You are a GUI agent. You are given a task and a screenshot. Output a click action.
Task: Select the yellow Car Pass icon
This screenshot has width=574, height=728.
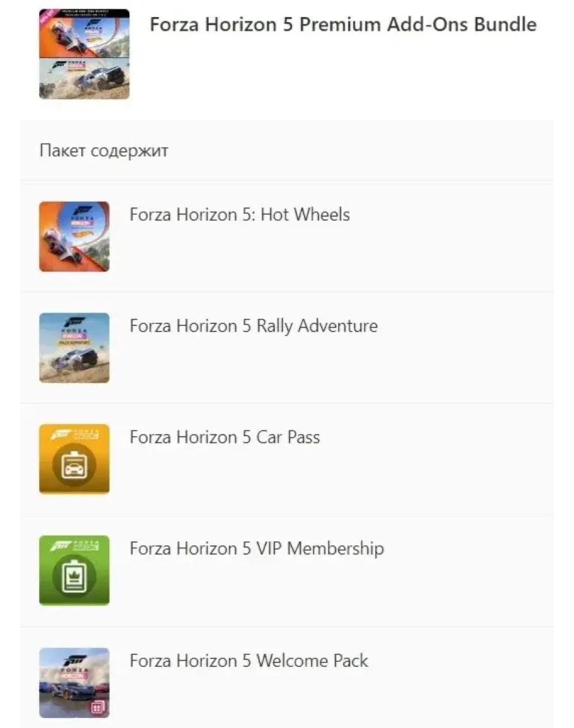click(74, 459)
